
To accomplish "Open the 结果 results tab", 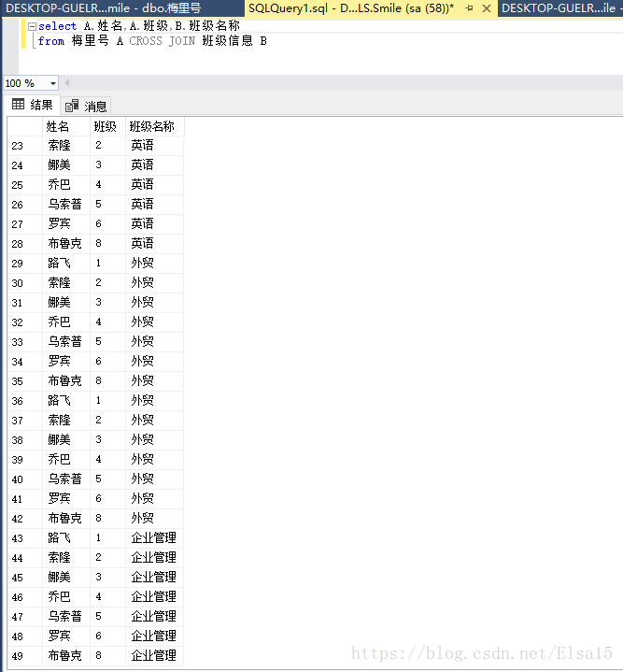I will click(x=33, y=105).
